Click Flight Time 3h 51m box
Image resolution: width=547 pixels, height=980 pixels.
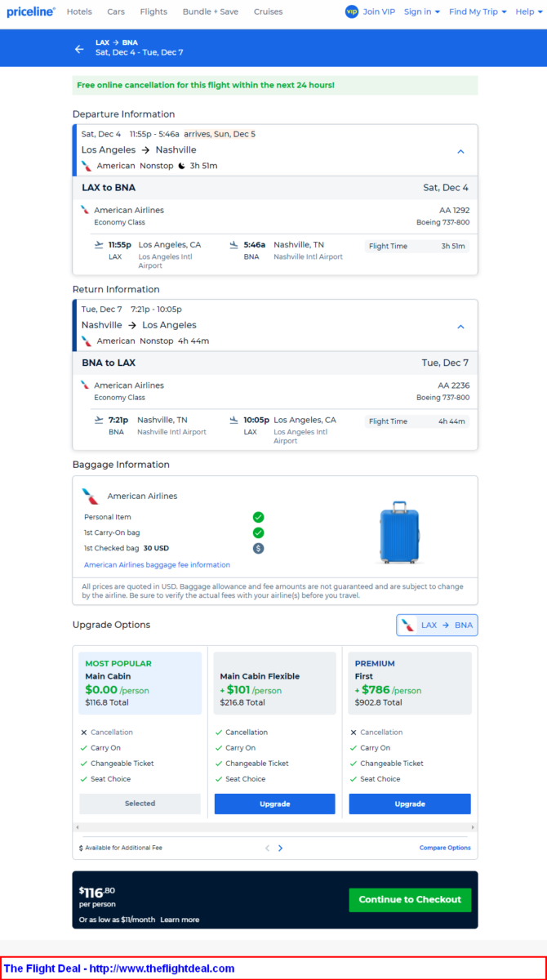(416, 246)
